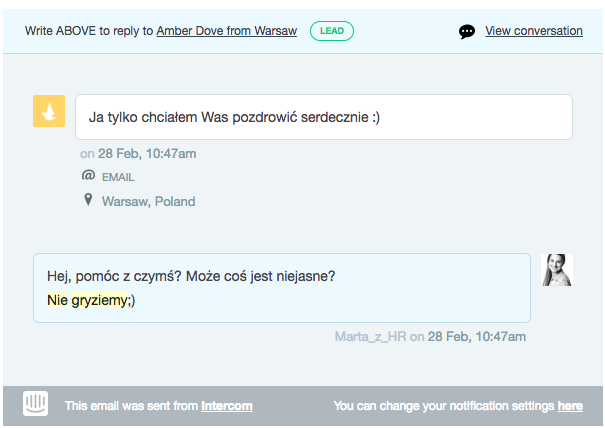
Task: Follow the Intercom link in the footer
Action: tap(226, 406)
